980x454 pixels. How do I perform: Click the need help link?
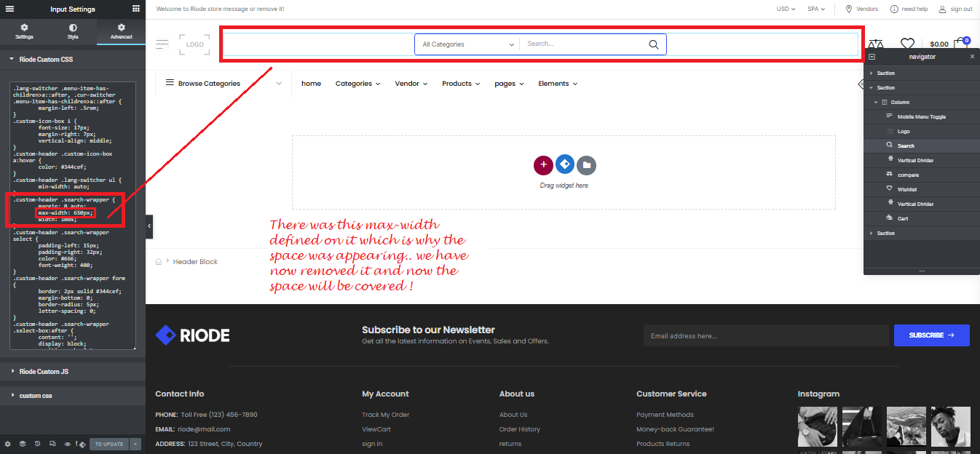click(909, 9)
